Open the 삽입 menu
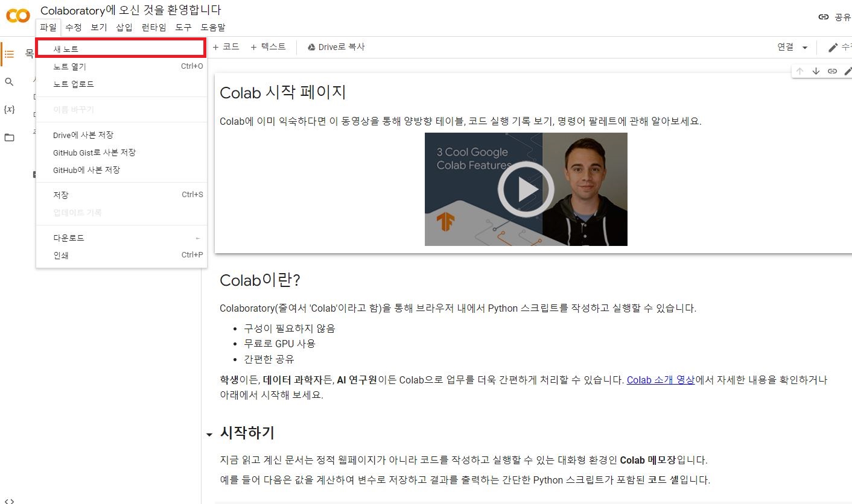The height and width of the screenshot is (504, 852). click(x=124, y=27)
